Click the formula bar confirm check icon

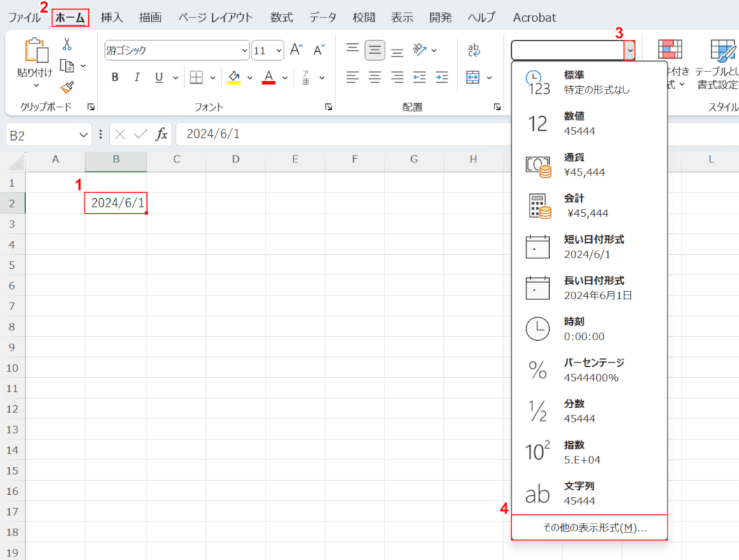point(141,134)
